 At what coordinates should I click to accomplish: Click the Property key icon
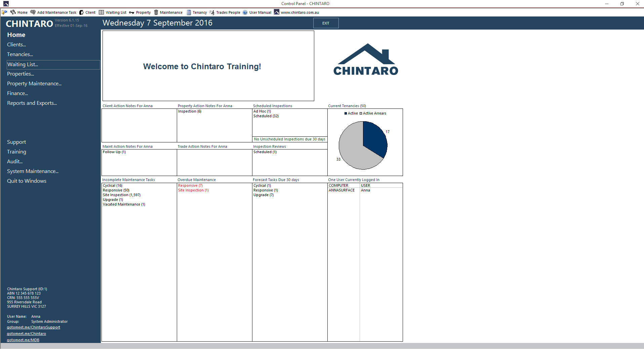click(x=132, y=12)
